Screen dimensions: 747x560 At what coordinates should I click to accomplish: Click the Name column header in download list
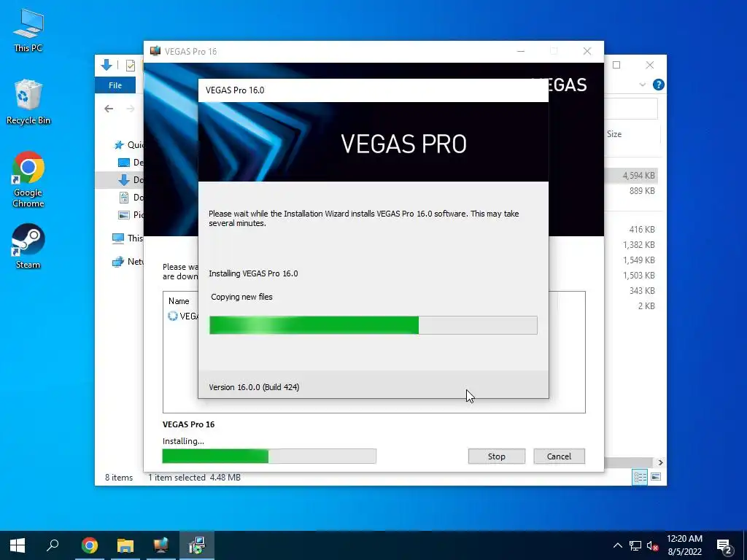(179, 301)
